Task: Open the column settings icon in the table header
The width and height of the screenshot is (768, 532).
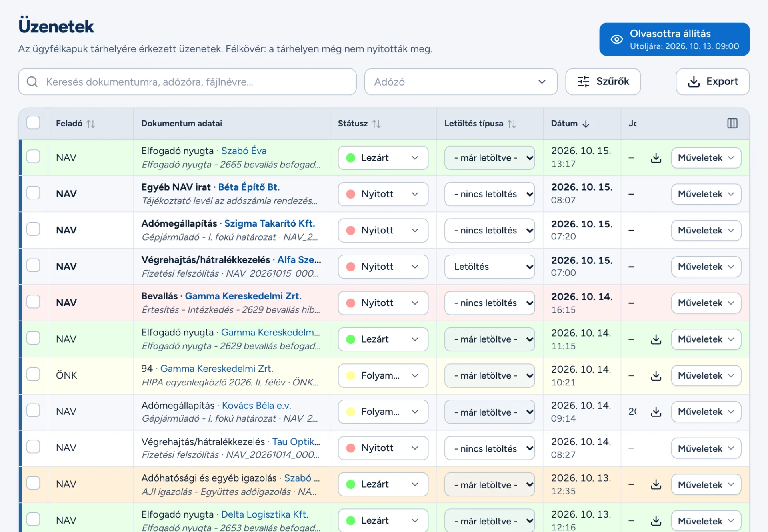Action: [x=732, y=123]
